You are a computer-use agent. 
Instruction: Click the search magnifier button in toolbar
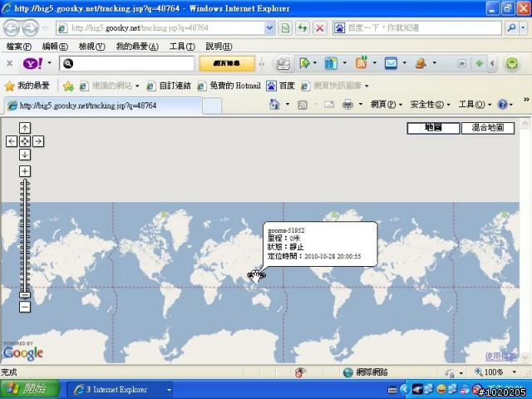(x=512, y=27)
